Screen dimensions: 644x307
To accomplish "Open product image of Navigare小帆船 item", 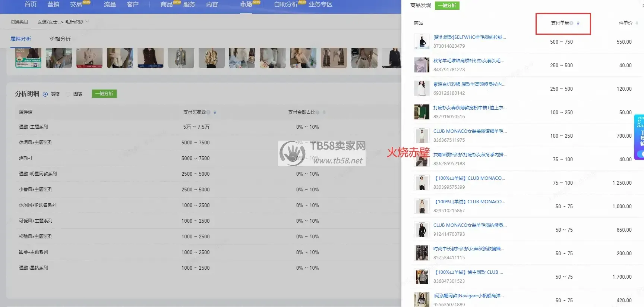I will pyautogui.click(x=422, y=300).
